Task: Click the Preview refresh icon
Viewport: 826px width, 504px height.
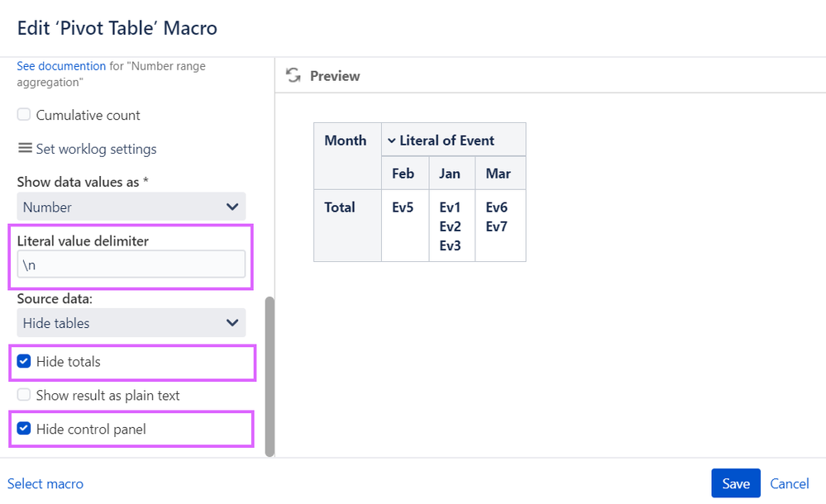Action: point(293,76)
